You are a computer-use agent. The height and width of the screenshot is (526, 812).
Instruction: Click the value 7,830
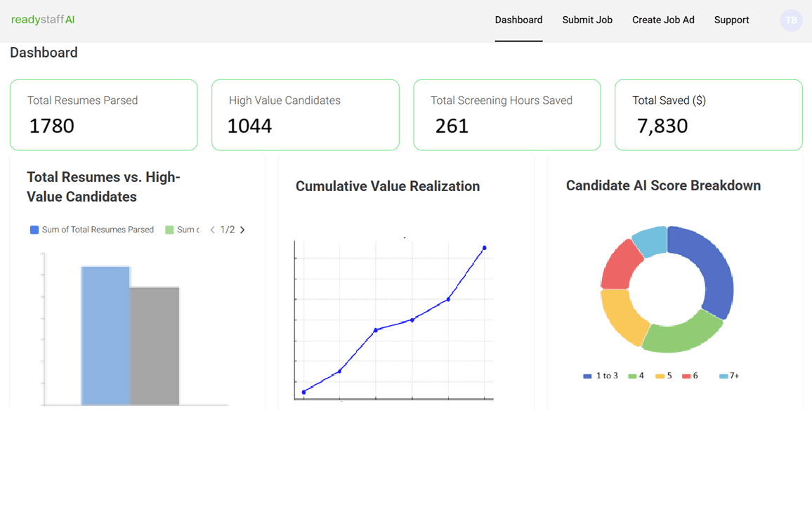[662, 126]
